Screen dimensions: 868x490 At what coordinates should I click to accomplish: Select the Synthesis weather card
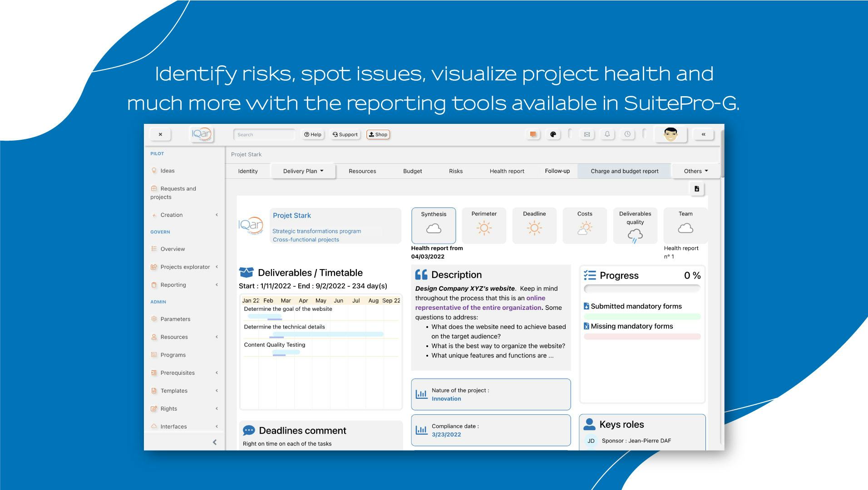433,225
